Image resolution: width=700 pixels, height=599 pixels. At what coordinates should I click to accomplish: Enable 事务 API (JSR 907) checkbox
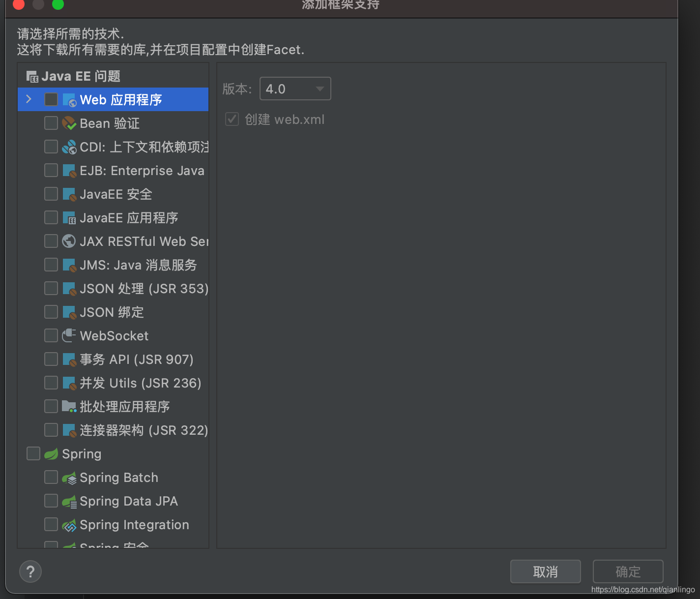point(51,359)
